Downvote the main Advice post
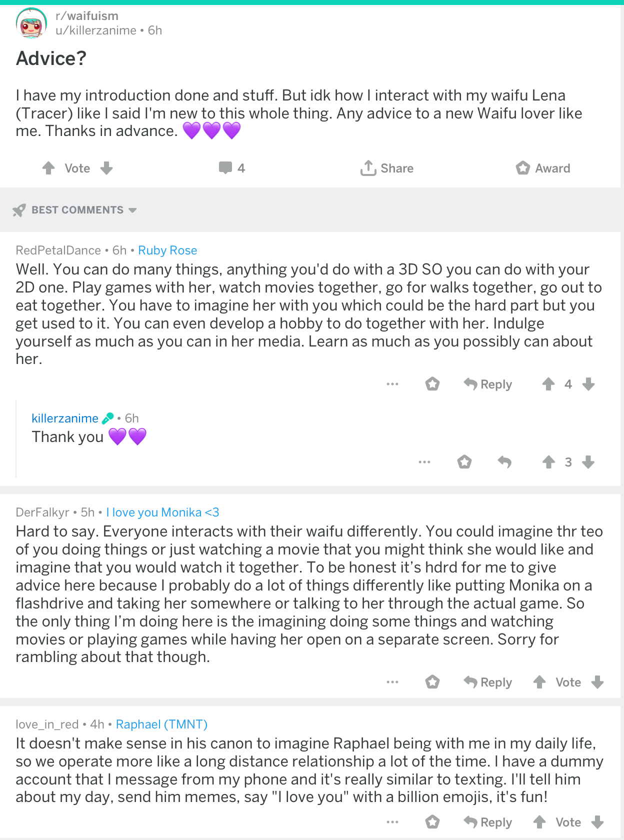The width and height of the screenshot is (624, 840). [106, 168]
